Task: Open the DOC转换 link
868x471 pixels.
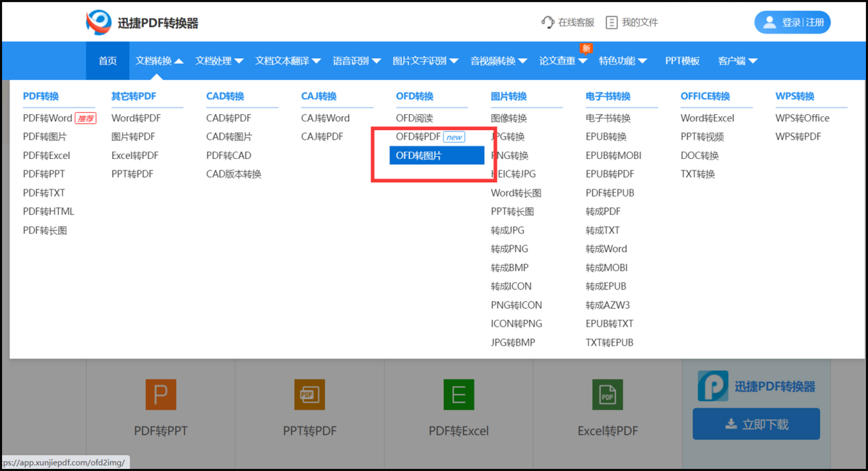Action: coord(700,155)
